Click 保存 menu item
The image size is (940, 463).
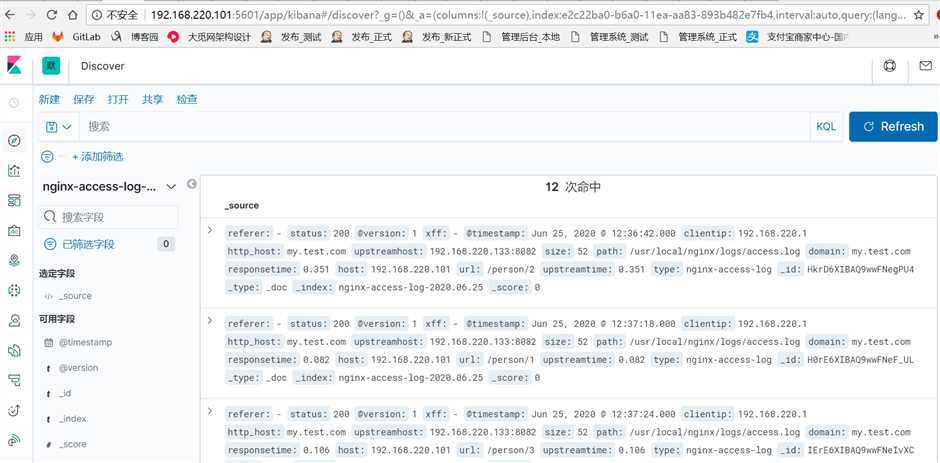coord(84,100)
